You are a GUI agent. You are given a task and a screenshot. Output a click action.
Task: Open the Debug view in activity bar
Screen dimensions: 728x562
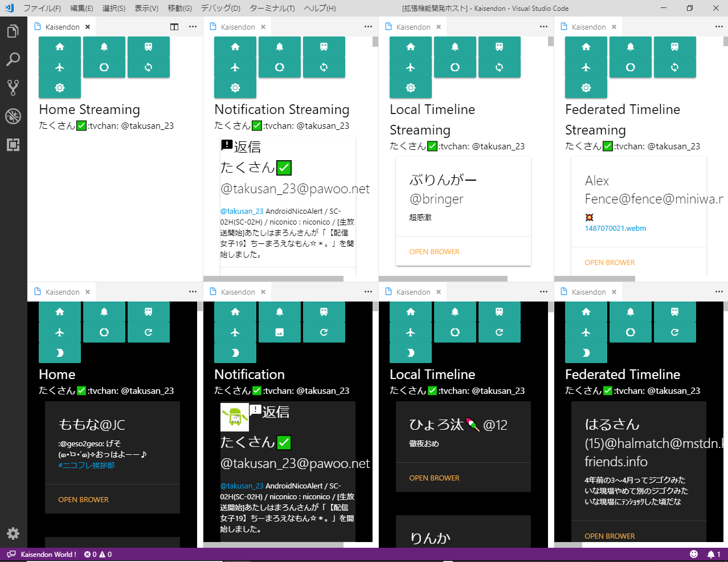pyautogui.click(x=13, y=116)
